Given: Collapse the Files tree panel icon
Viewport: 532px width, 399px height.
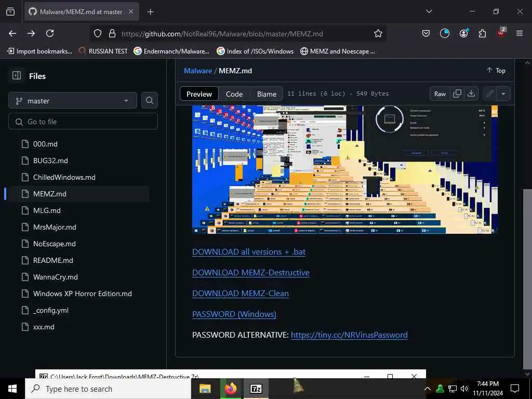Looking at the screenshot, I should point(17,75).
